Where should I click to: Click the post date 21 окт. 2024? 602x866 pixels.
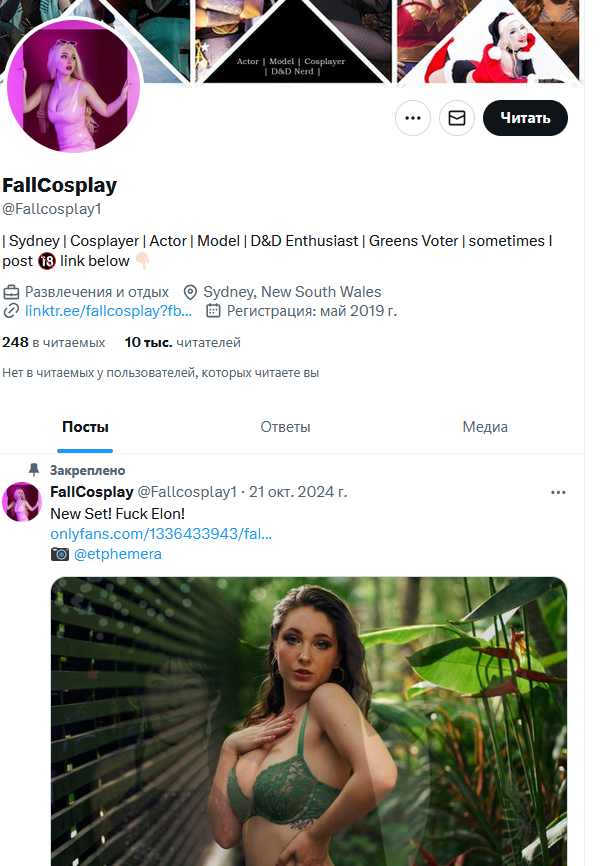pyautogui.click(x=298, y=492)
